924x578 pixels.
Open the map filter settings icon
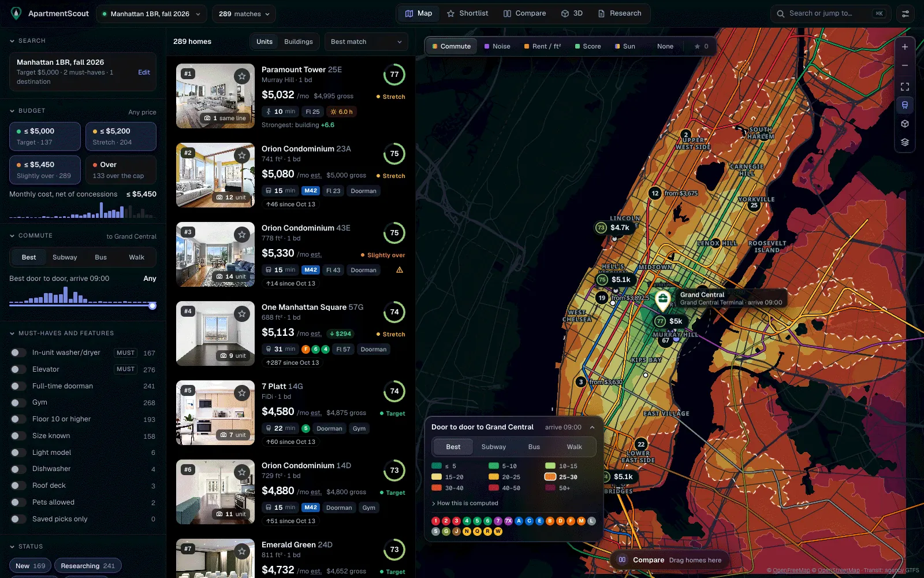[x=905, y=14]
